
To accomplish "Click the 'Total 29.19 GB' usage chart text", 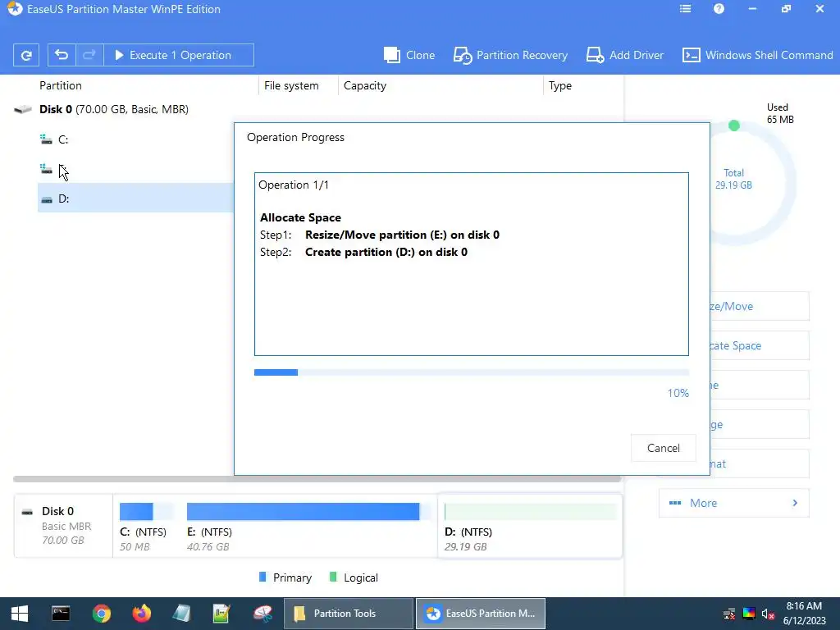I will (733, 179).
